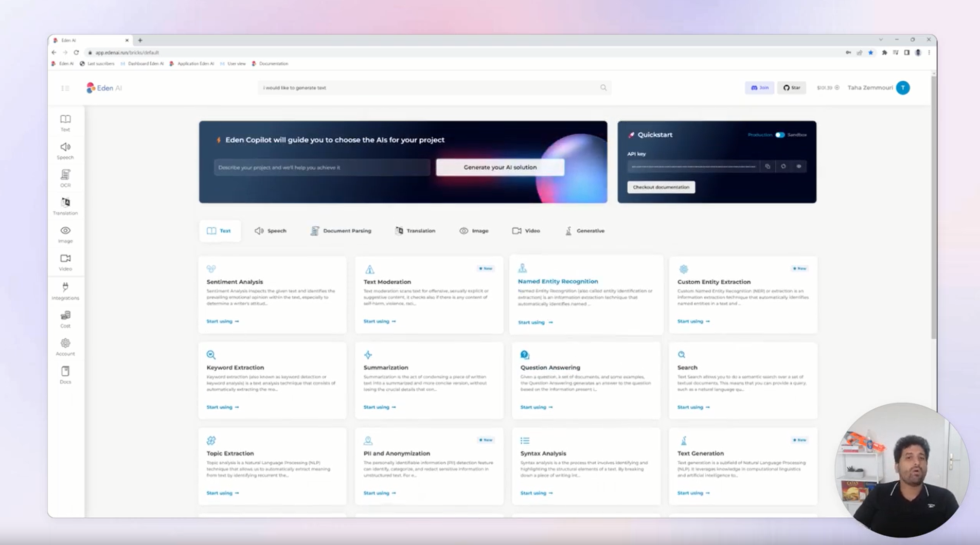Go back in browser history
The width and height of the screenshot is (980, 545).
[x=54, y=52]
